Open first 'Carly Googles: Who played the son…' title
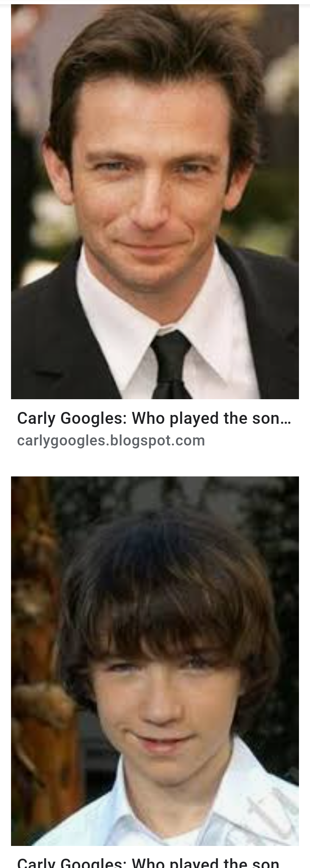 (154, 418)
